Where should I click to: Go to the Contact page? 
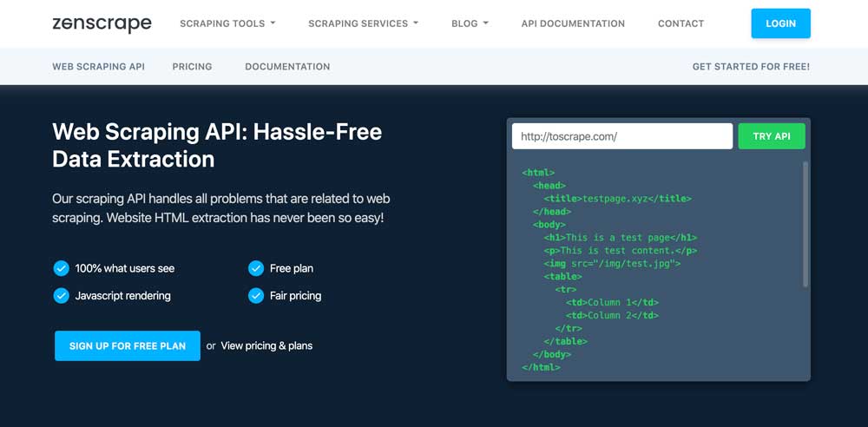tap(681, 23)
